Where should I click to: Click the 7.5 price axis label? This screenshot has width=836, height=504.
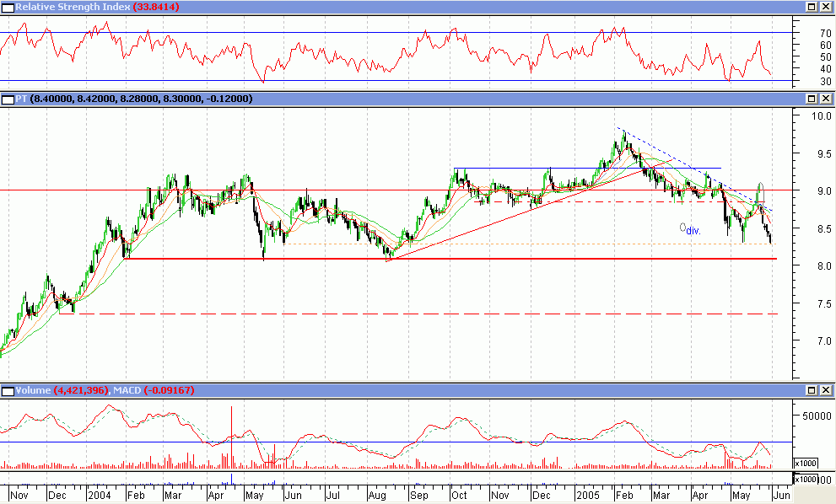[824, 304]
